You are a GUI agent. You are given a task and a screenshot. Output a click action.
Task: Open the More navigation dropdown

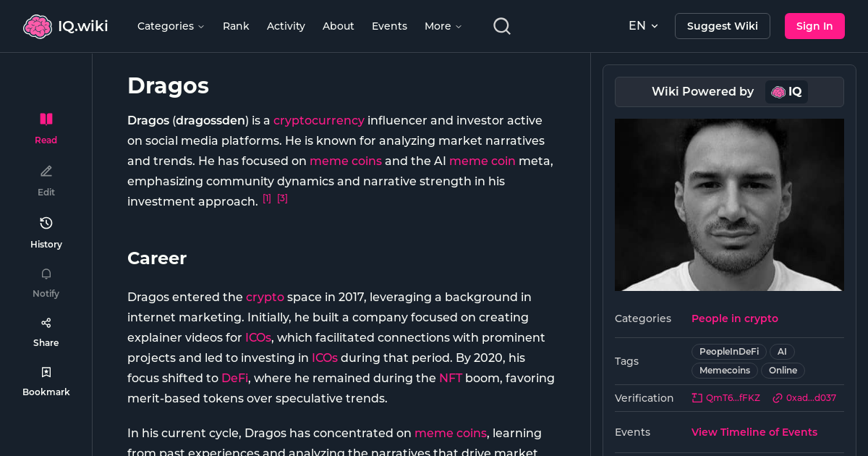click(442, 26)
